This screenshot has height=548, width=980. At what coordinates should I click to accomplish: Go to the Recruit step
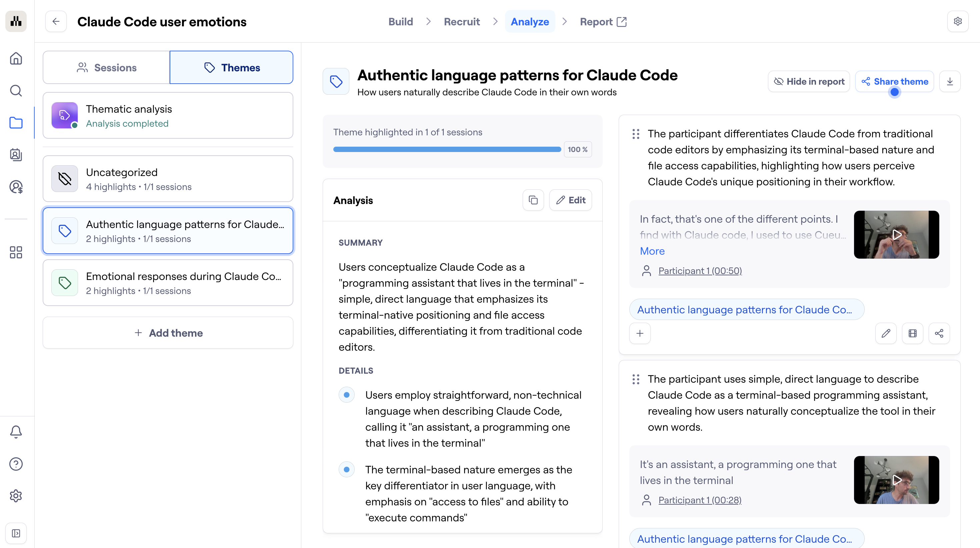pos(461,22)
